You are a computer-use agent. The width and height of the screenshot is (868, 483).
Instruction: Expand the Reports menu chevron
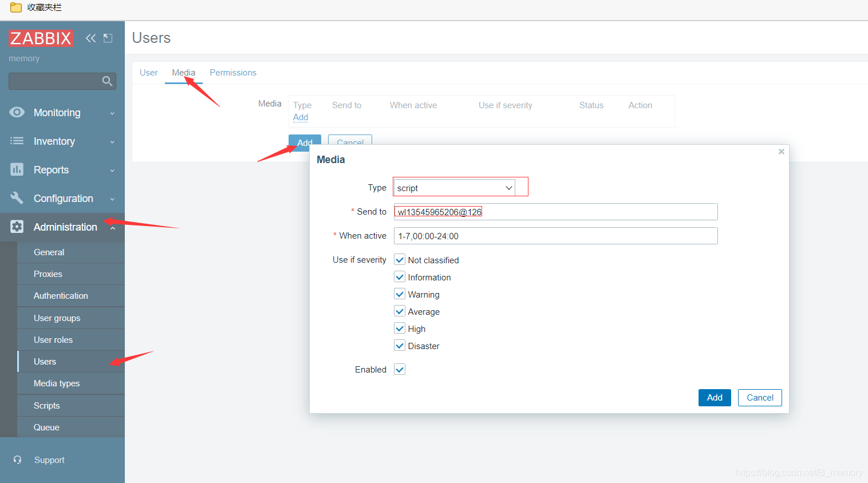pos(112,171)
